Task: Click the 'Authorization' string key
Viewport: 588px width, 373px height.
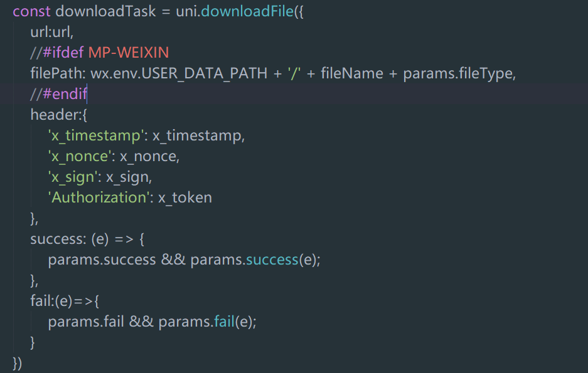Action: coord(97,197)
